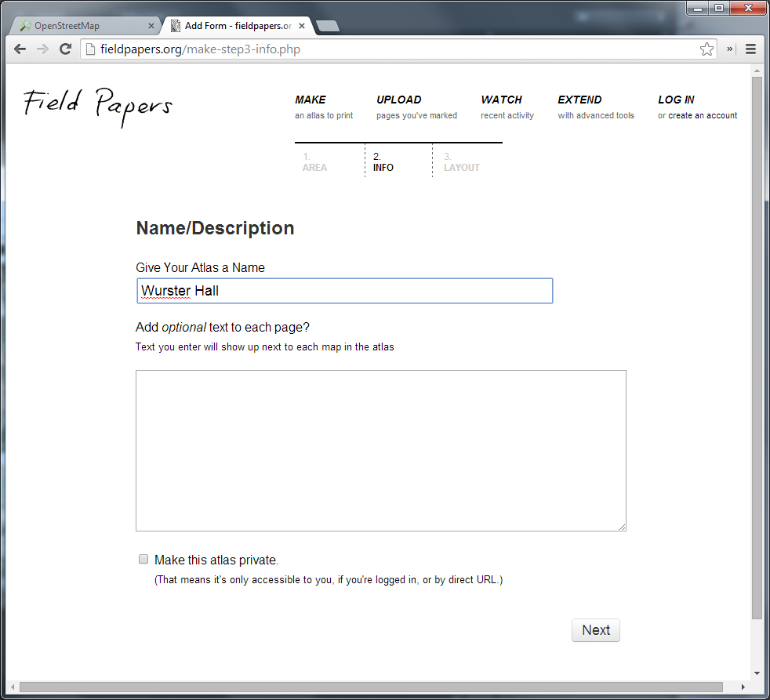Reload the page with refresh icon
The height and width of the screenshot is (700, 770).
click(x=65, y=49)
